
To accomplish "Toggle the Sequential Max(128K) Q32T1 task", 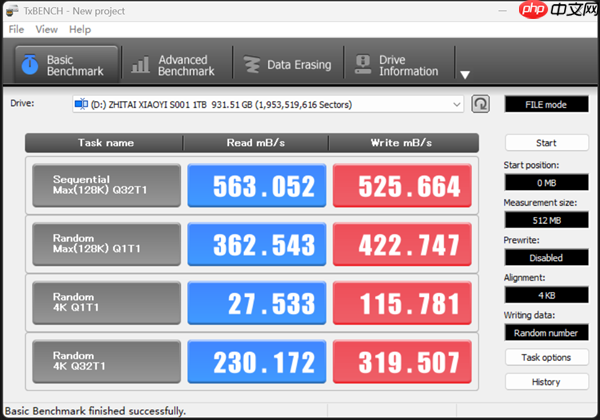I will click(106, 186).
